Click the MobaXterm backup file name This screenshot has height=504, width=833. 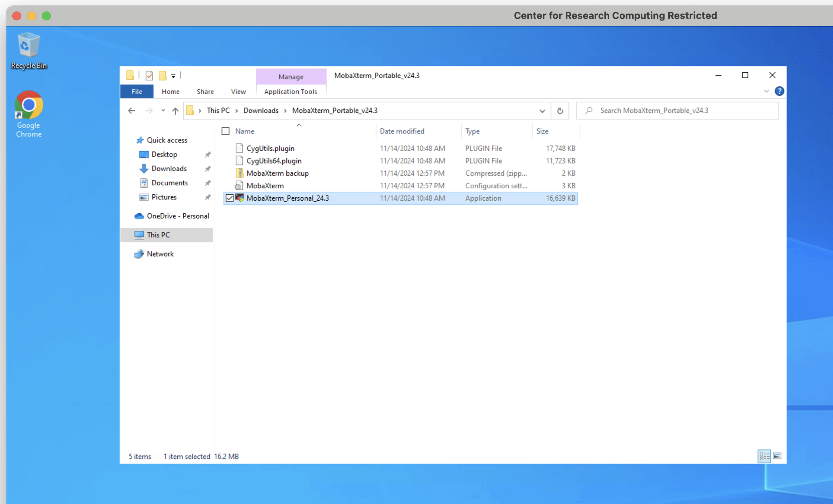tap(278, 173)
